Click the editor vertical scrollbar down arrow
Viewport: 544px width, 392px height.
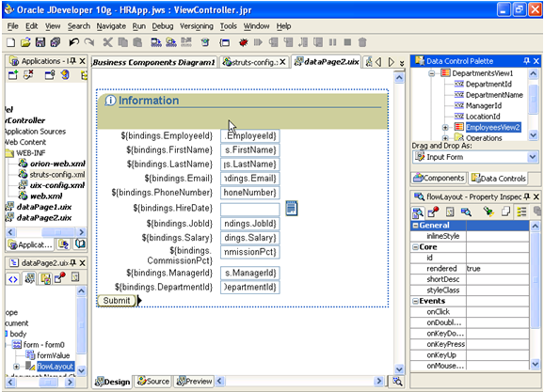pyautogui.click(x=399, y=369)
